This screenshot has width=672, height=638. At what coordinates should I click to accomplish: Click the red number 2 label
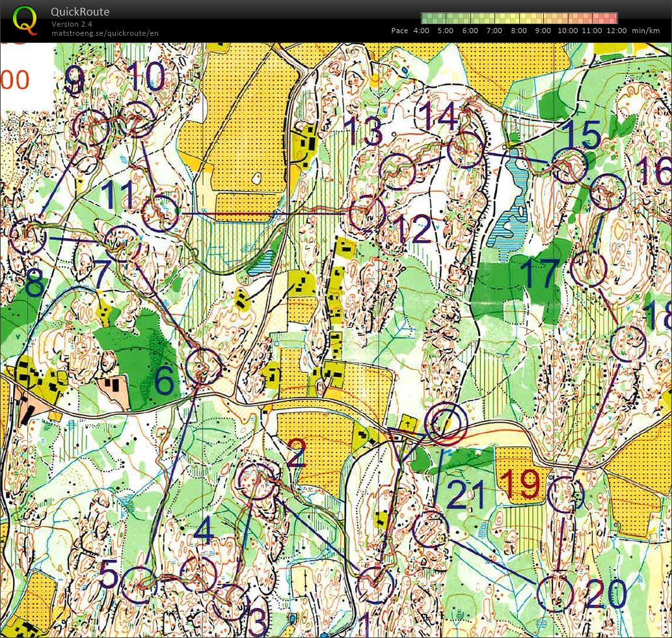(297, 453)
